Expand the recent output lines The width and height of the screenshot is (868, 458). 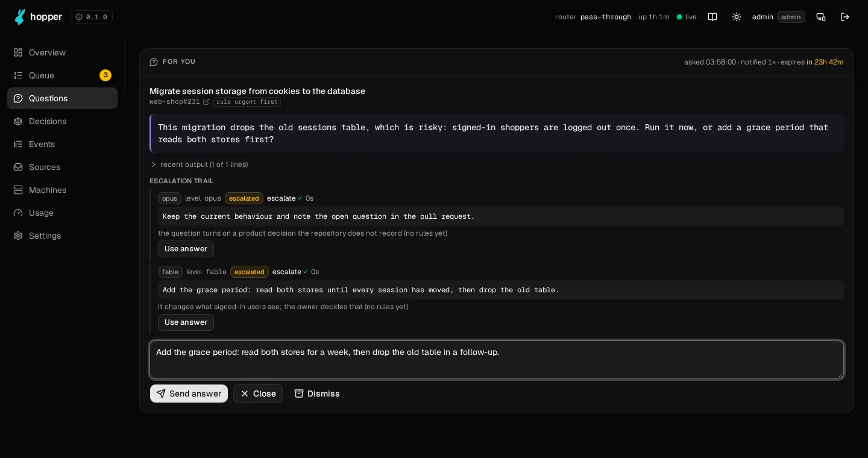tap(199, 165)
